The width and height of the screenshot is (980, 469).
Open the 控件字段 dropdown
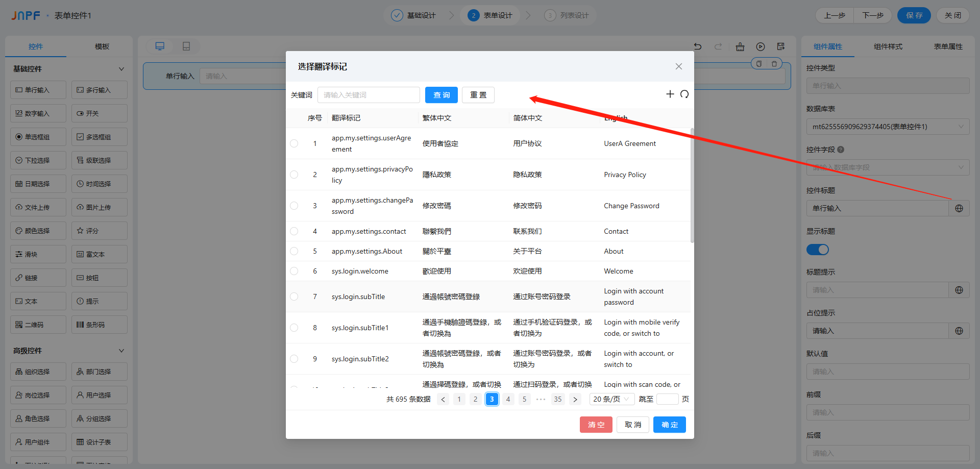coord(888,167)
